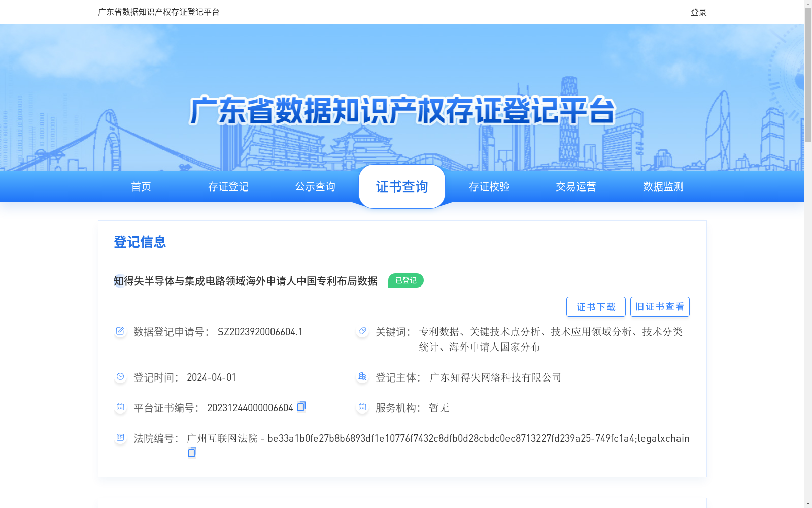Select the 证书查询 tab

click(402, 186)
